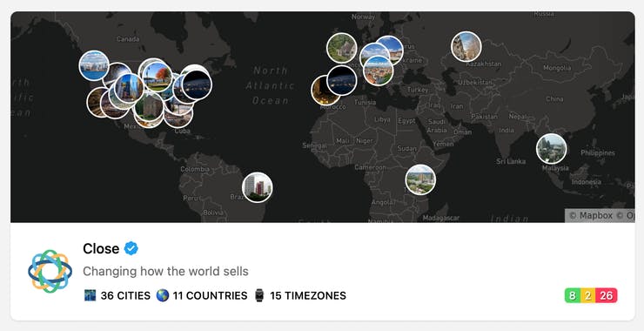644x331 pixels.
Task: Open the dark night-view marker on the US east coast
Action: click(x=197, y=84)
